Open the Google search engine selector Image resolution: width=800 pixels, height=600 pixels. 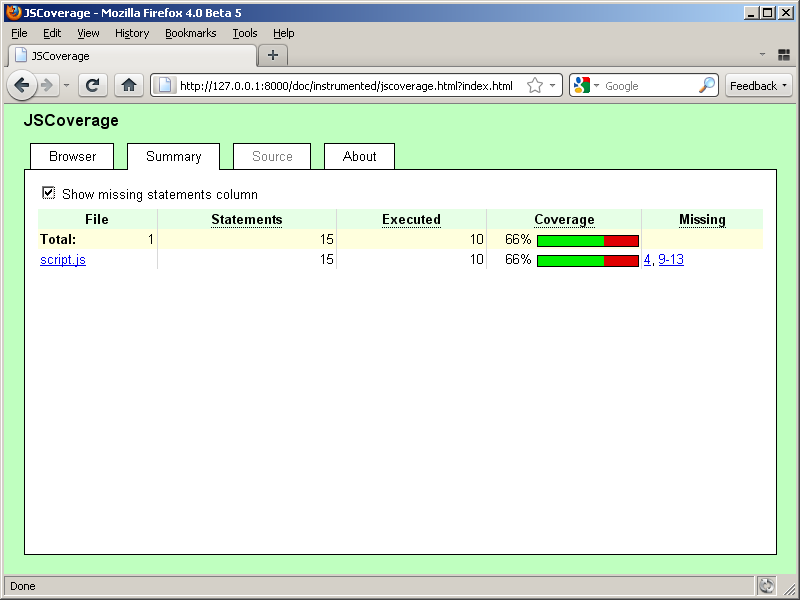pyautogui.click(x=585, y=85)
